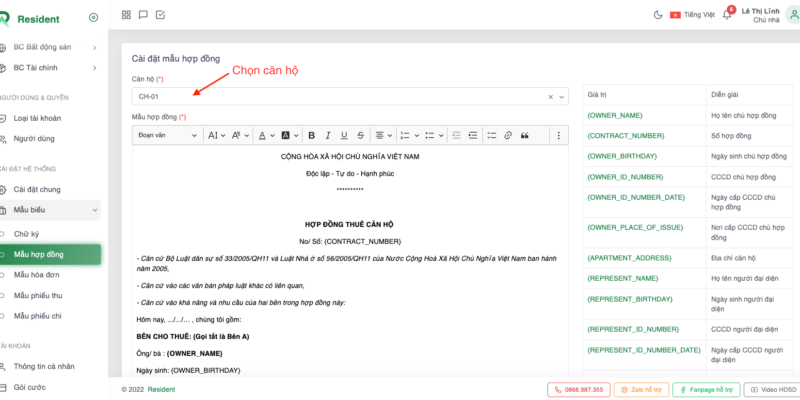Apply underline formatting to text
This screenshot has width=800, height=400.
tap(344, 135)
